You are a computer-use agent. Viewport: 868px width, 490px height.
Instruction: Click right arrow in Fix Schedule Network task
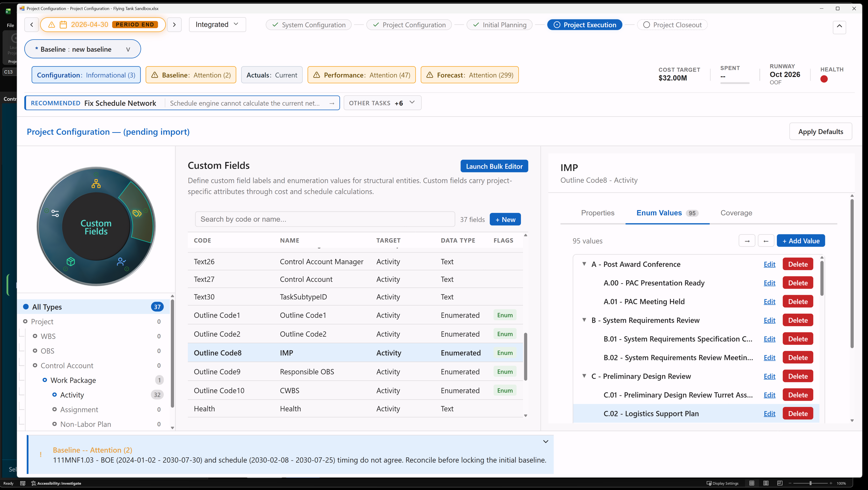332,103
